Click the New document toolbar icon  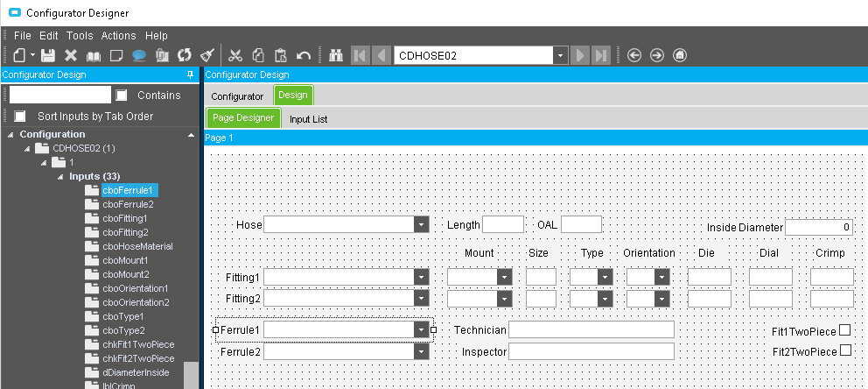tap(19, 55)
